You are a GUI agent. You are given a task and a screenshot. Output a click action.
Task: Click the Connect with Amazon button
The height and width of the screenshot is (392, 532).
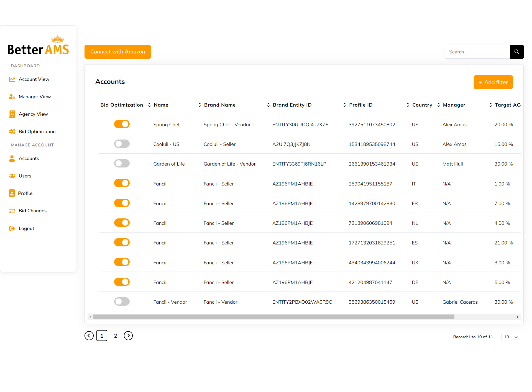(117, 52)
